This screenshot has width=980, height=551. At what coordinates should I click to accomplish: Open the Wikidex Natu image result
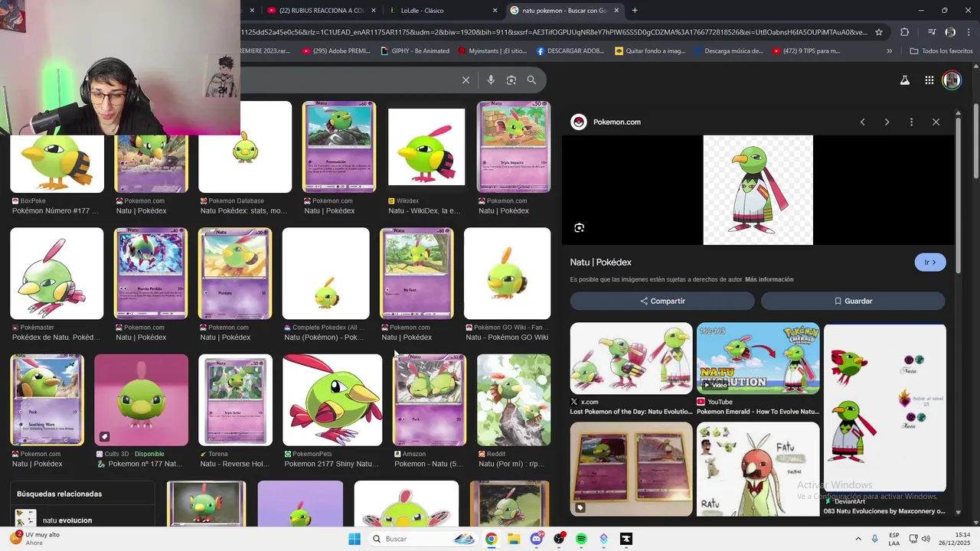(426, 147)
